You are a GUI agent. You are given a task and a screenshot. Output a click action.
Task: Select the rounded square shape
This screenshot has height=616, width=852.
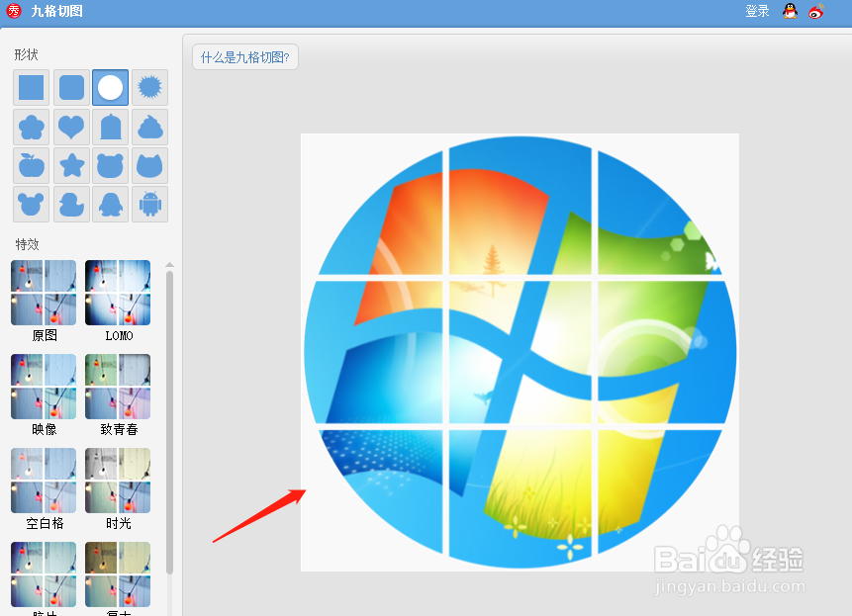pyautogui.click(x=71, y=87)
